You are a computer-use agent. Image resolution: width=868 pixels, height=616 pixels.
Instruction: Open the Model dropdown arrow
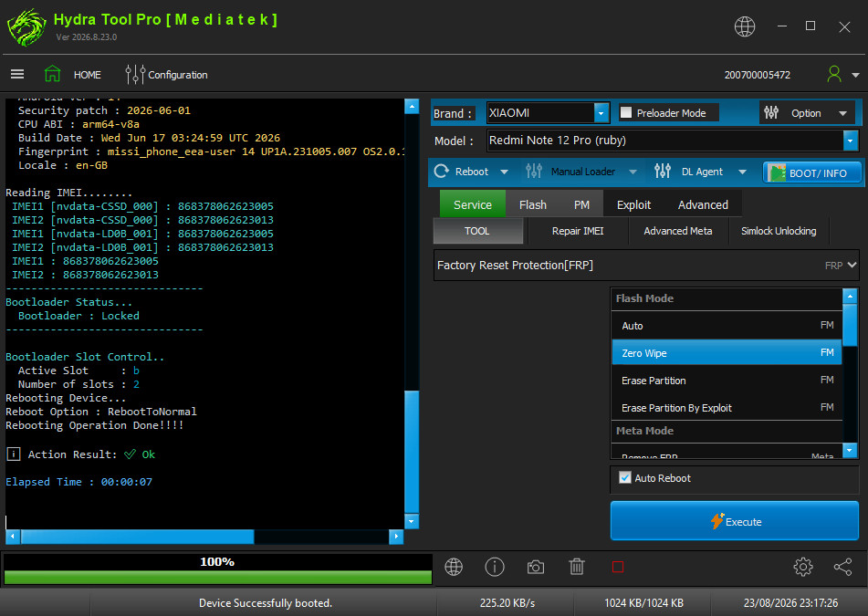tap(851, 141)
